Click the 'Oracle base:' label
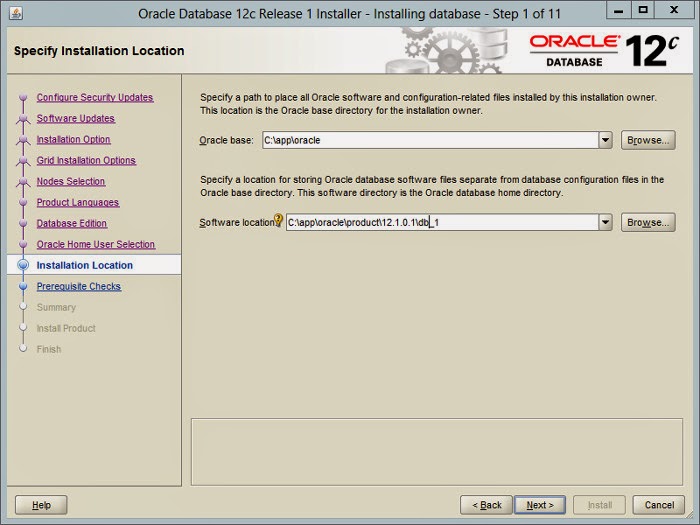 coord(226,140)
